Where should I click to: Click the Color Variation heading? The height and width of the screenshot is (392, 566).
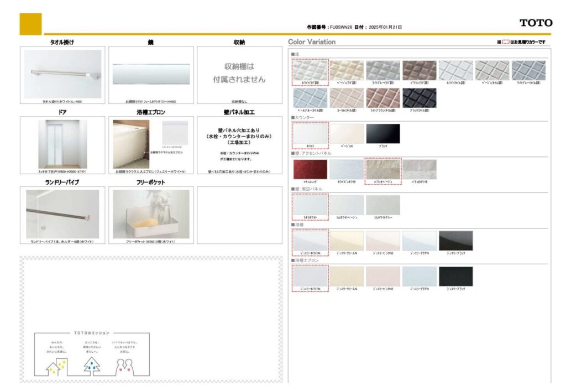[312, 42]
